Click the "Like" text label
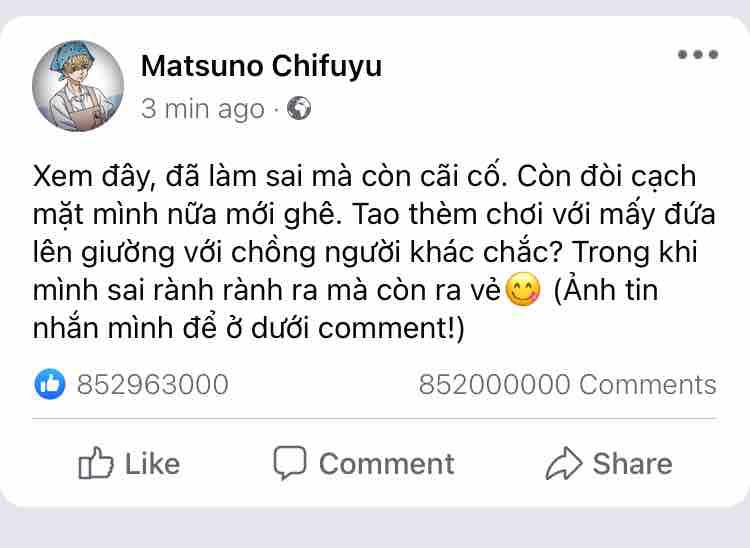 click(x=152, y=464)
